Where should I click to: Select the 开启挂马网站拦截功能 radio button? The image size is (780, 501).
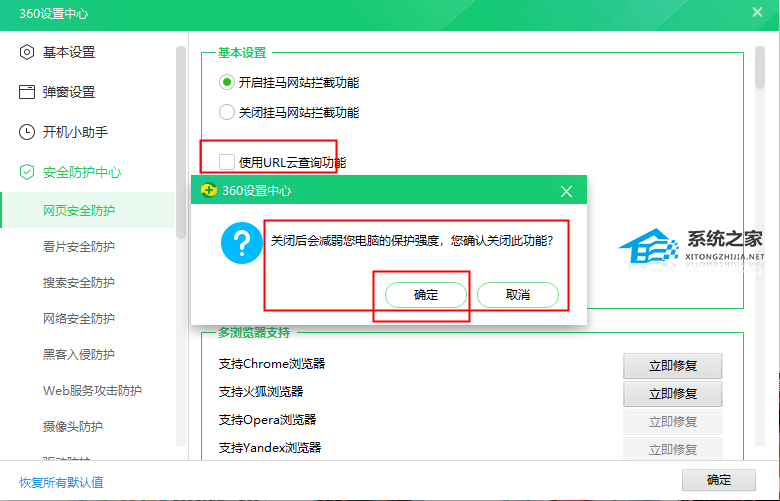click(x=227, y=82)
